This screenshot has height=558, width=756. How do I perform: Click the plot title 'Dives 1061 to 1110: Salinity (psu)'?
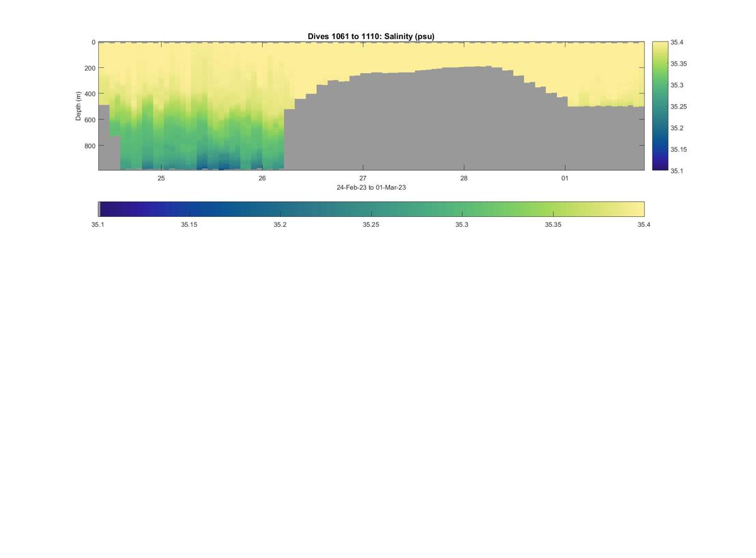[x=371, y=37]
